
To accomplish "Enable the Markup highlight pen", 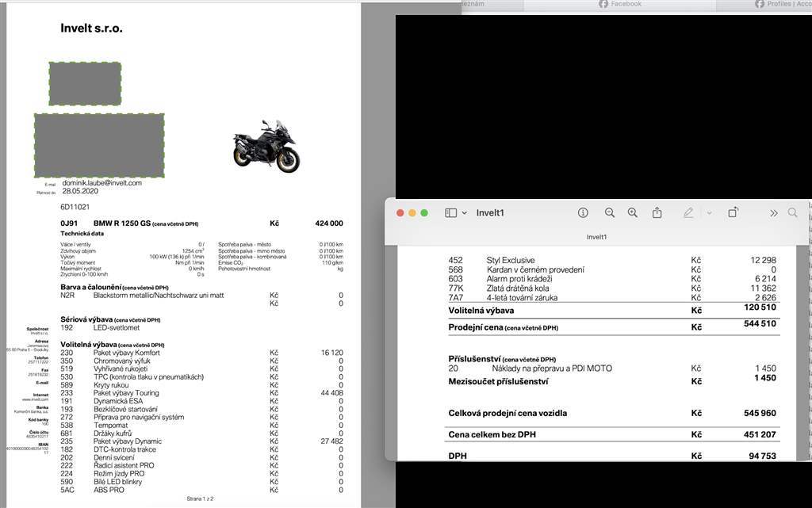I will (688, 213).
